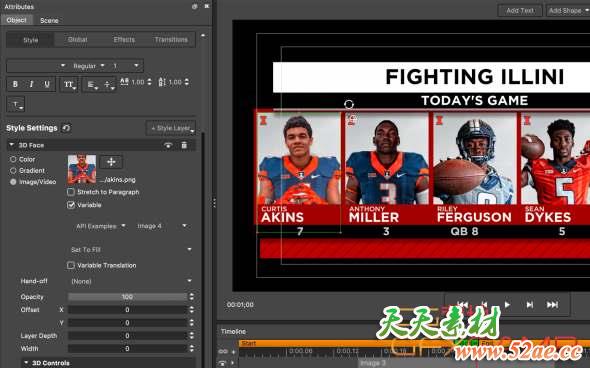Select the Riley Ferguson player photo
This screenshot has height=368, width=590.
474,159
